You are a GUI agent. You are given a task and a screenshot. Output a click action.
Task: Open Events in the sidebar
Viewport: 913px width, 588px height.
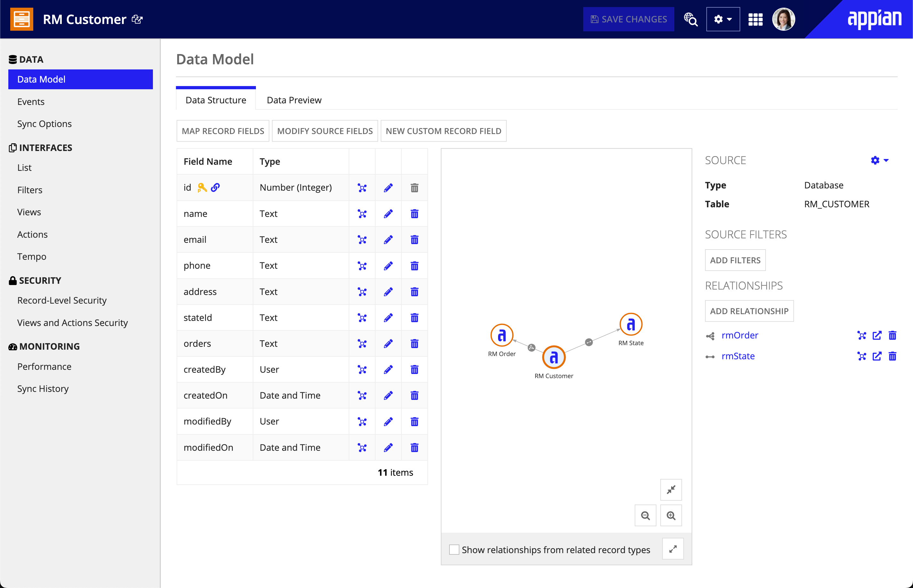tap(30, 101)
